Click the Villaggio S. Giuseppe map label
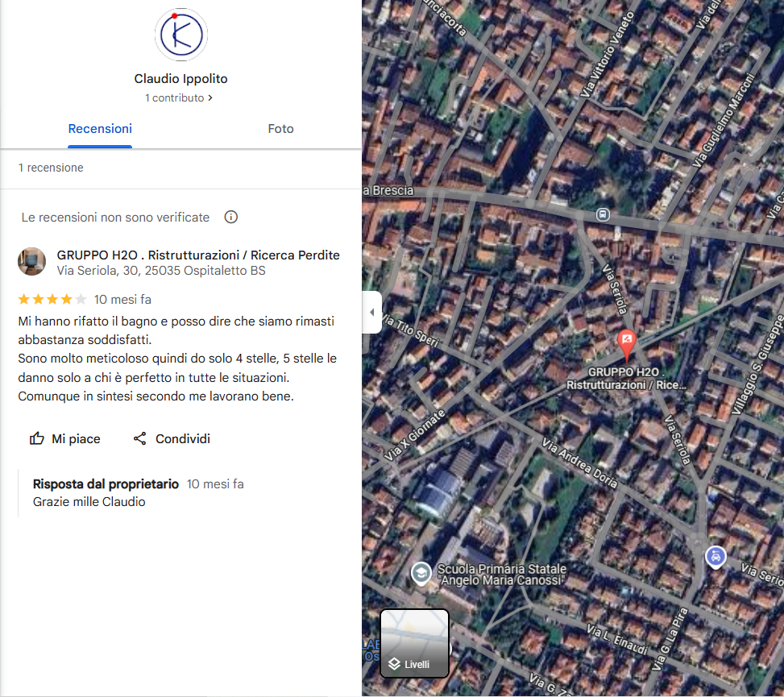 757,364
